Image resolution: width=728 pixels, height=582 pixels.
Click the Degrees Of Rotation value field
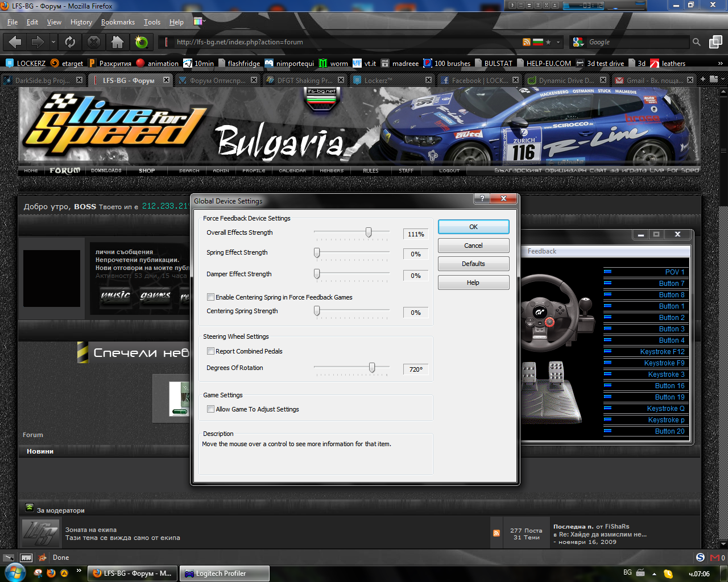[416, 369]
